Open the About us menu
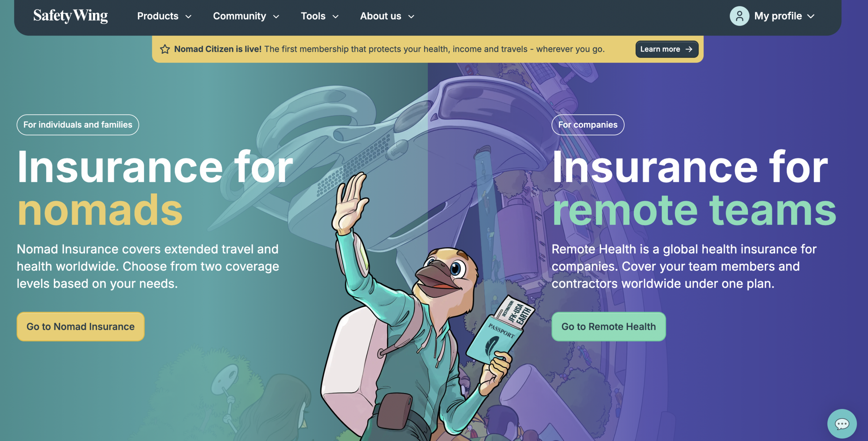 (x=387, y=16)
